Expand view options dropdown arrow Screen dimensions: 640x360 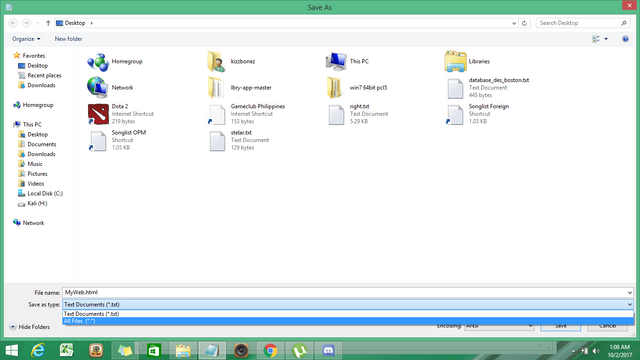[606, 39]
